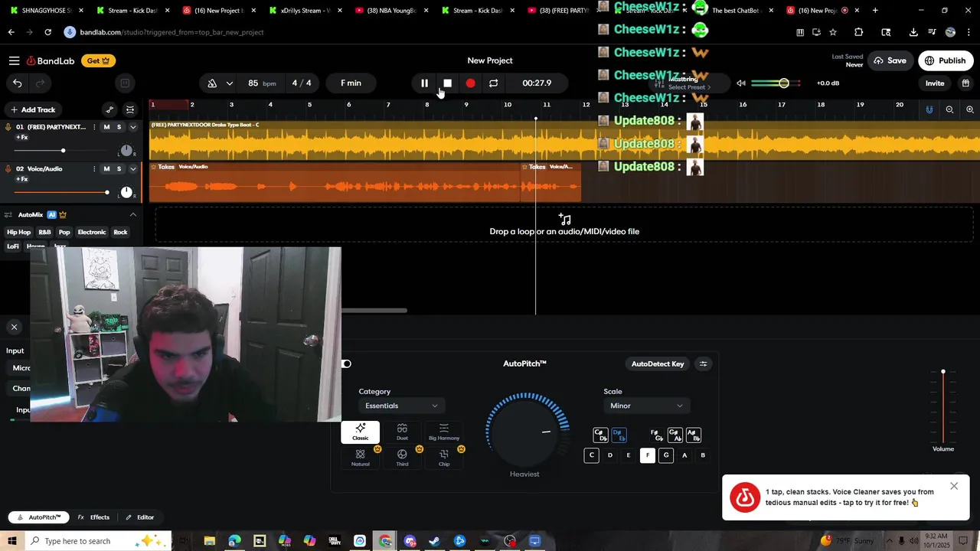
Task: Switch to the Editor bottom tab
Action: coord(140,517)
